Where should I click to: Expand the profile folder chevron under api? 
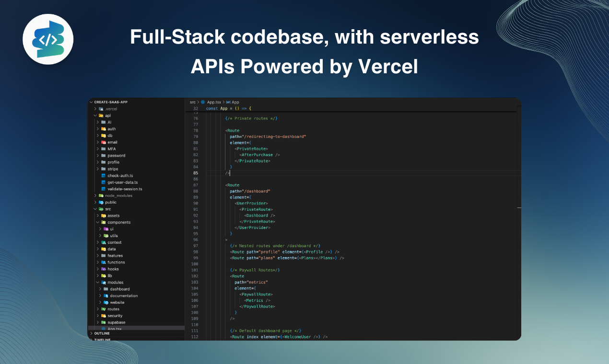(x=97, y=162)
